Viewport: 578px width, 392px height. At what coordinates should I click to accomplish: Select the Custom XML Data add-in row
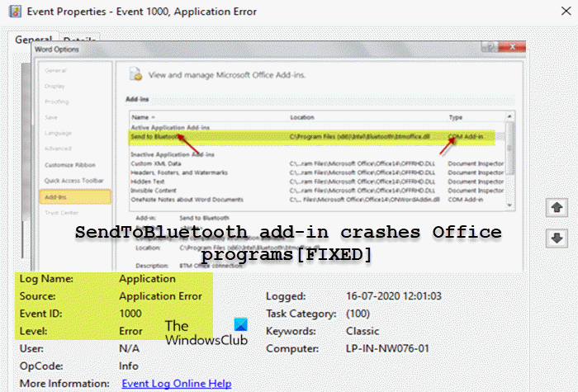tap(317, 163)
